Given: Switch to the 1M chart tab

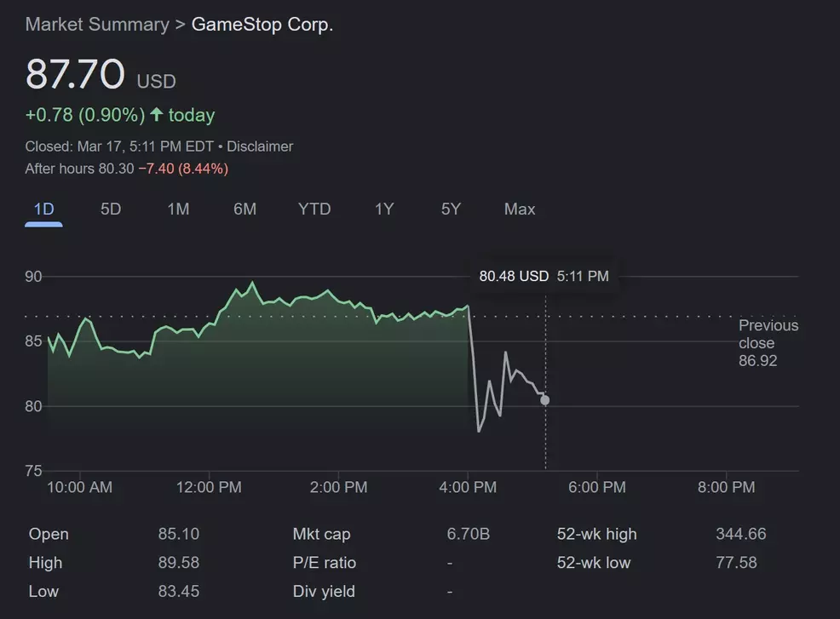Looking at the screenshot, I should point(178,209).
